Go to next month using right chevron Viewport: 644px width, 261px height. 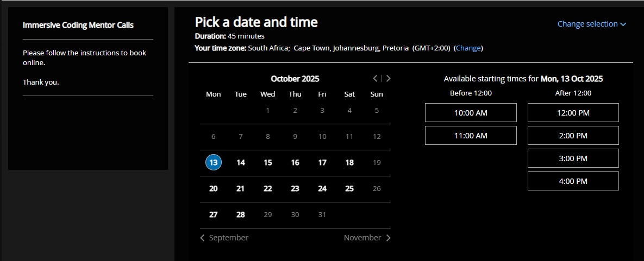click(388, 78)
